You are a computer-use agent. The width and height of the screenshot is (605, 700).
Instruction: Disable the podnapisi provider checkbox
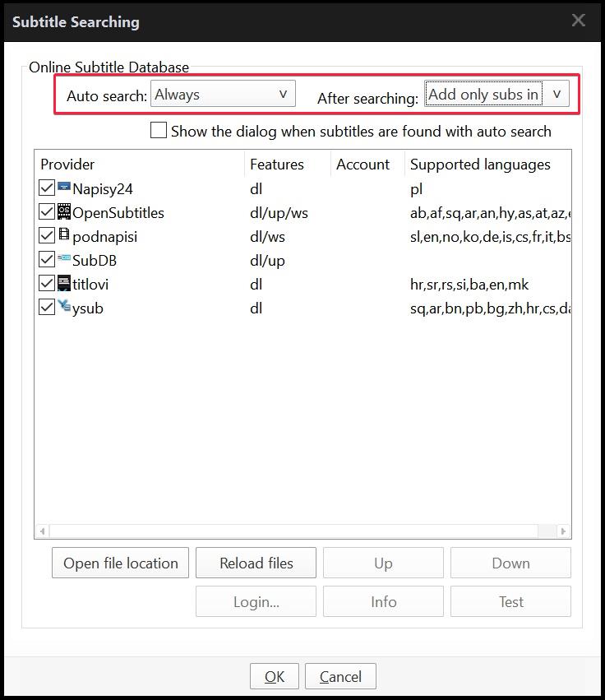(x=47, y=235)
